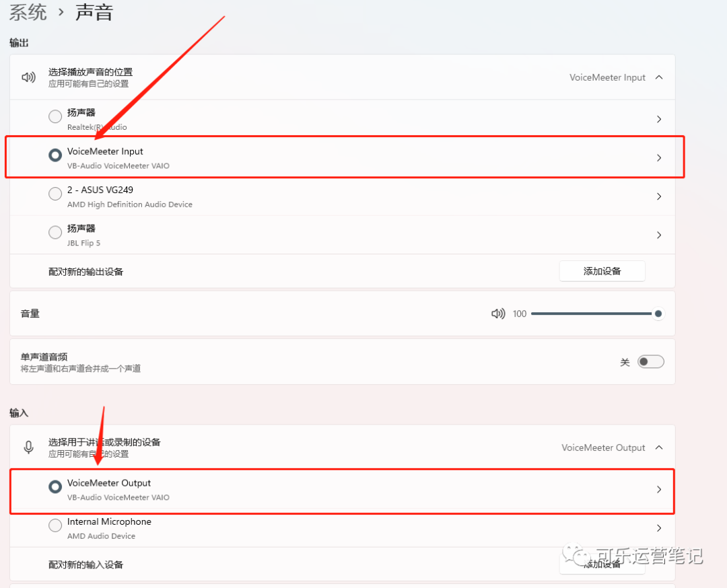Select the Realtek speakers output radio button
Viewport: 727px width, 588px height.
(x=55, y=116)
